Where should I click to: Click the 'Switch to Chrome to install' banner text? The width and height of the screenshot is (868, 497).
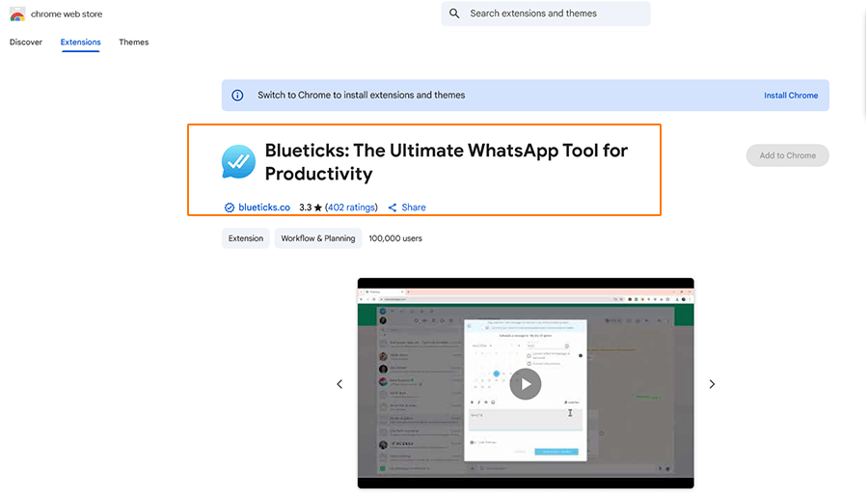click(x=362, y=96)
